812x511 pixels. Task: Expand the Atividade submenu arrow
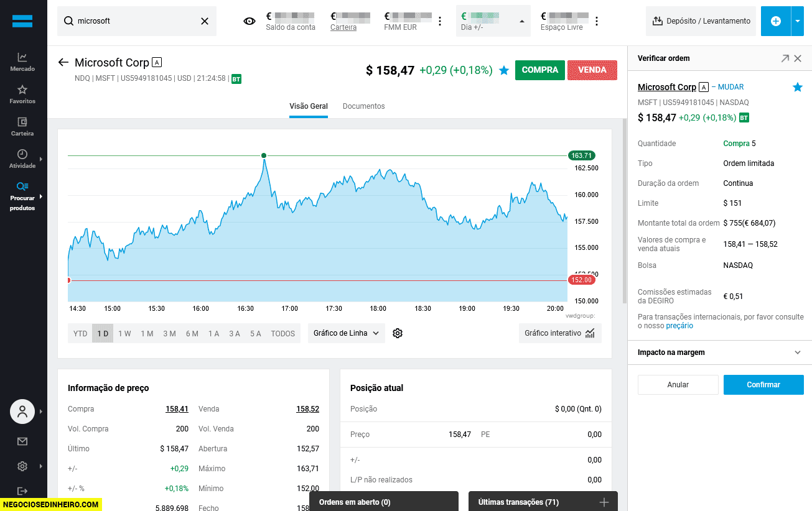41,159
